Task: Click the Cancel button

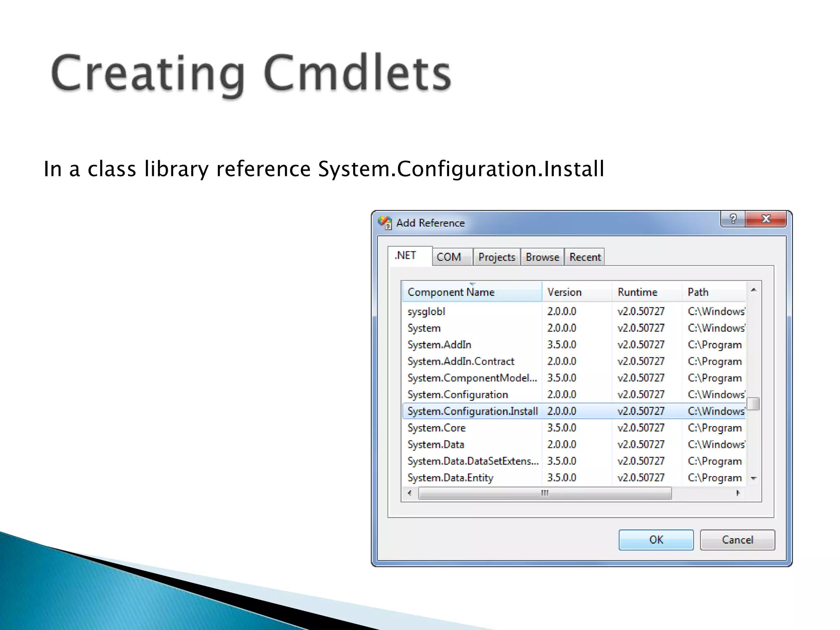Action: coord(737,540)
